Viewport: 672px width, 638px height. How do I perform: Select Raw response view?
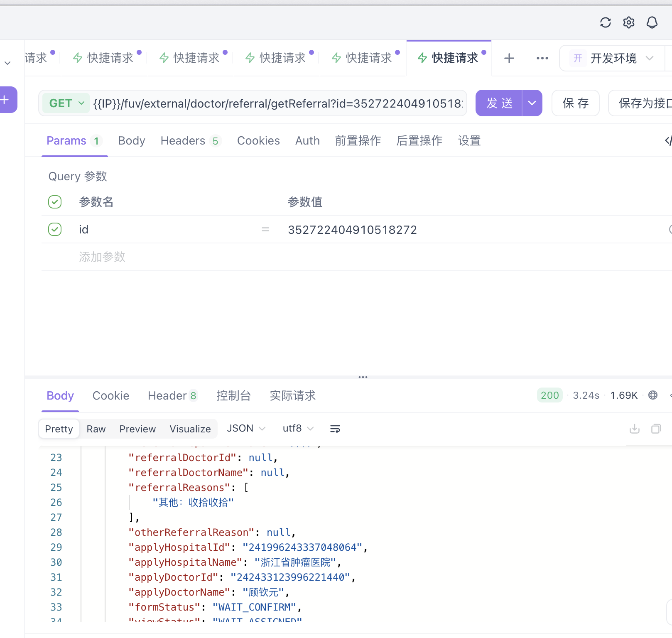pyautogui.click(x=96, y=429)
